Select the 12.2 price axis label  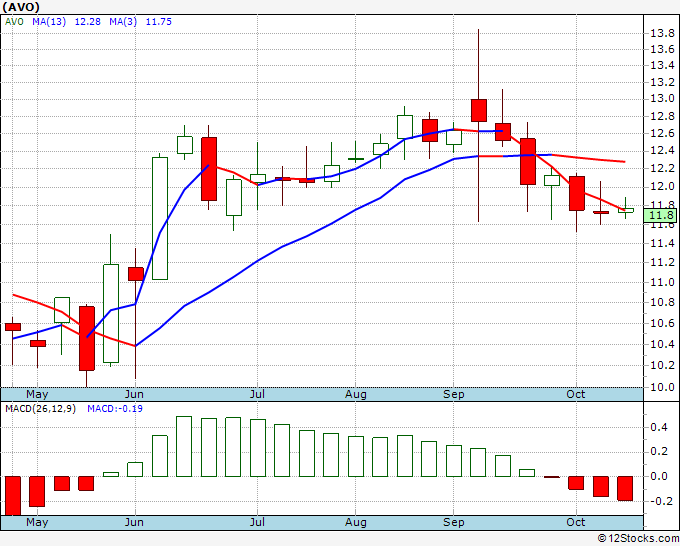pos(662,169)
